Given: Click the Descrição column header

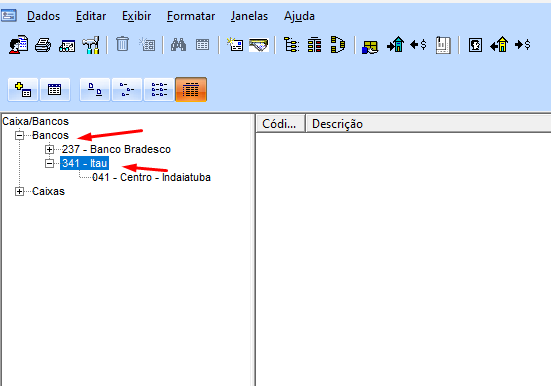Looking at the screenshot, I should (x=428, y=124).
